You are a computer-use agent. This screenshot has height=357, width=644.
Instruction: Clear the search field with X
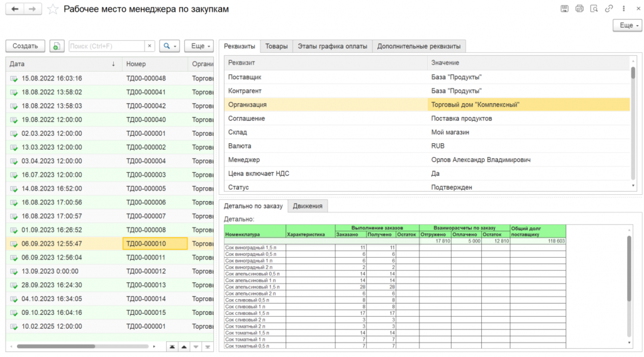(149, 46)
